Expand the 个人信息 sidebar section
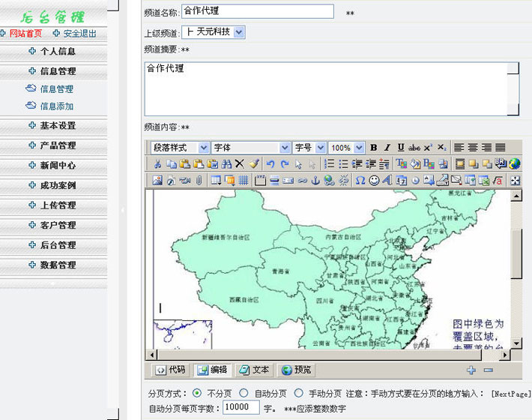Viewport: 532px width, 420px height. [53, 51]
